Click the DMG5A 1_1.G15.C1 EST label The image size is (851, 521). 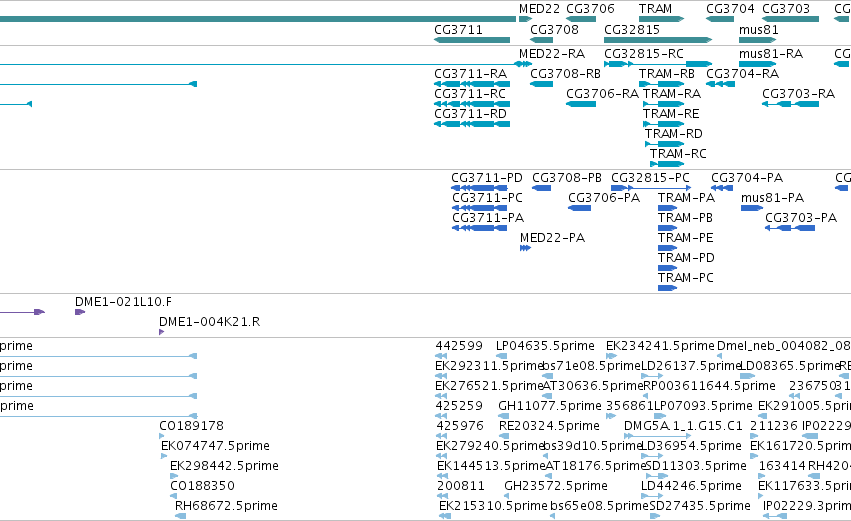pyautogui.click(x=683, y=425)
